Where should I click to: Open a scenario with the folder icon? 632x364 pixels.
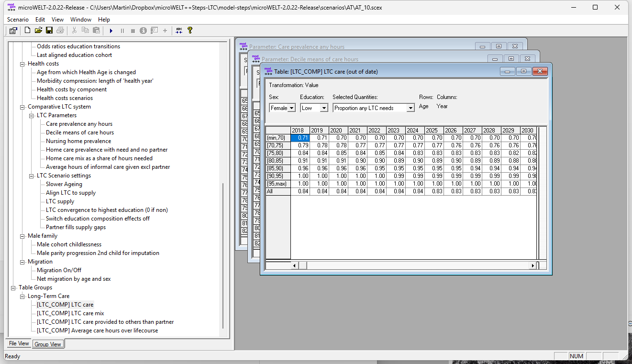coord(38,31)
